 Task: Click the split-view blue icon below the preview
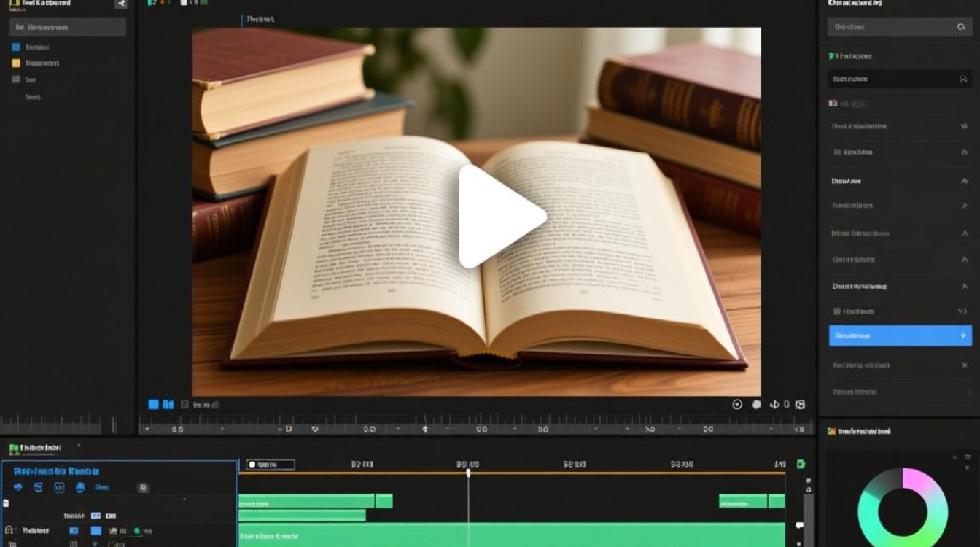168,404
